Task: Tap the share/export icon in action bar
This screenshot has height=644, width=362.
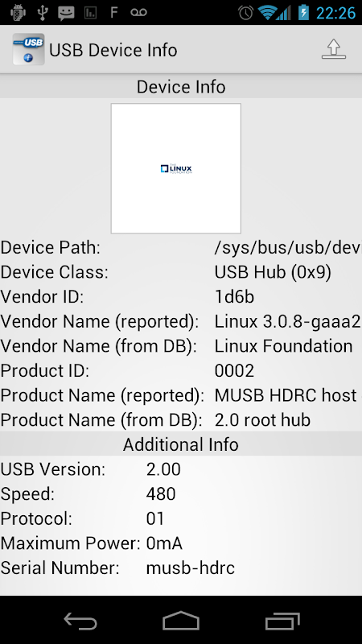Action: [x=333, y=49]
